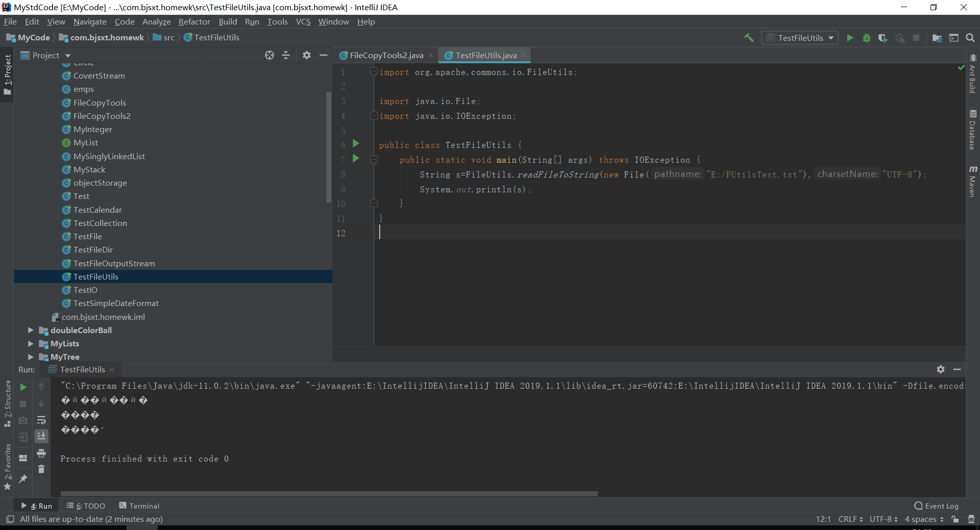Screen dimensions: 980x530
Task: Clear all Run console output with the trash icon
Action: pos(41,469)
